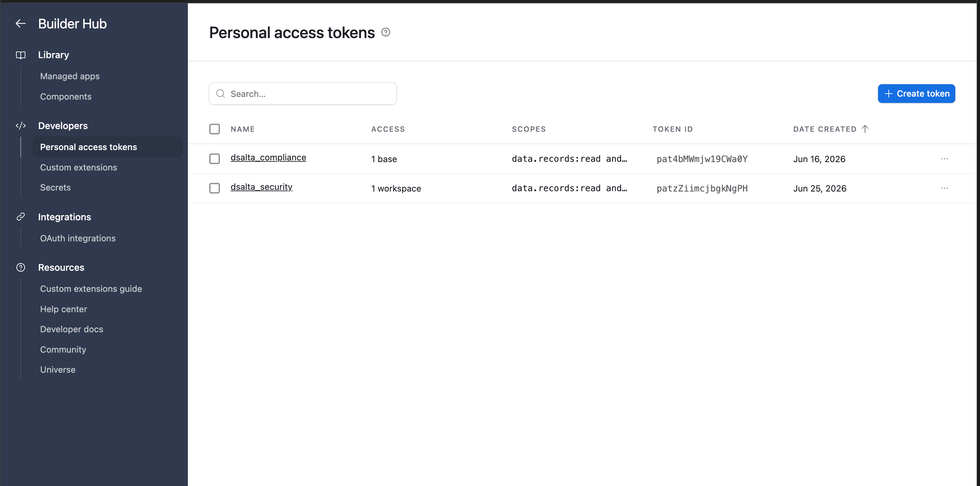
Task: Open more options for dsalta_compliance row
Action: click(944, 159)
